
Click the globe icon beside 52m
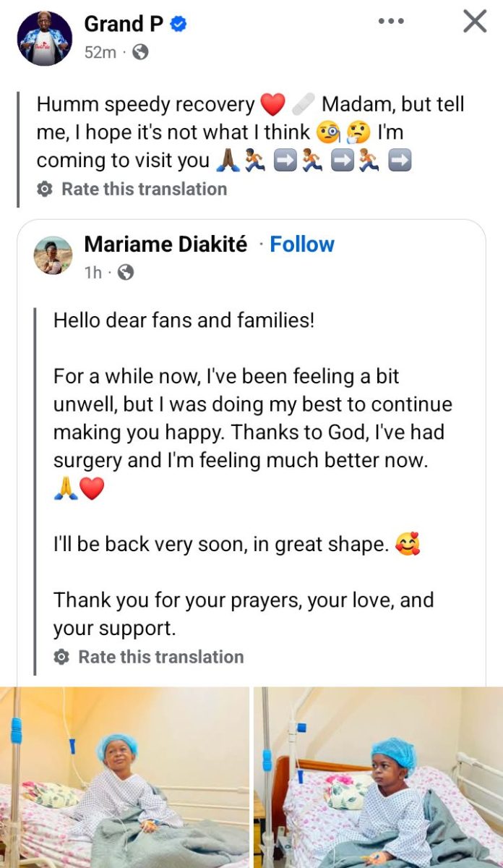tap(140, 52)
